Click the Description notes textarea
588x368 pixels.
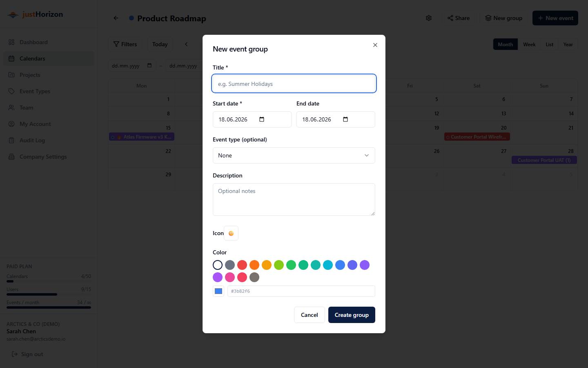coord(294,200)
